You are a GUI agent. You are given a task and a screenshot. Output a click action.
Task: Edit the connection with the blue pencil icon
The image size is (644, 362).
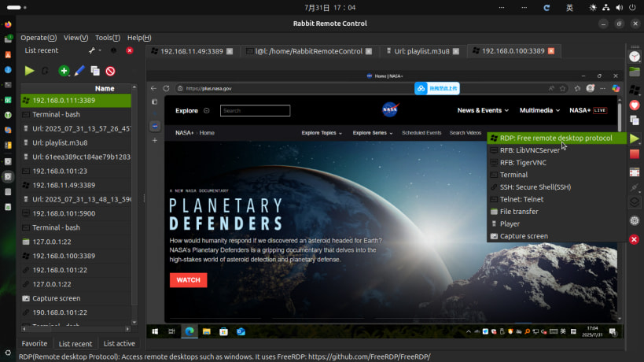[x=79, y=71]
